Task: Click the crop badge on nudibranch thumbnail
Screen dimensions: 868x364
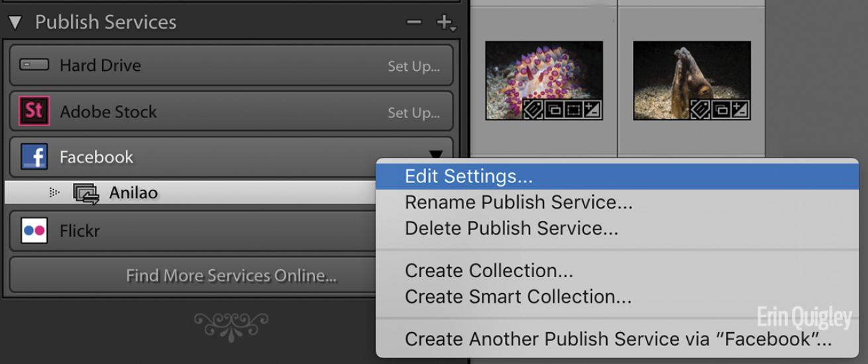Action: point(572,109)
